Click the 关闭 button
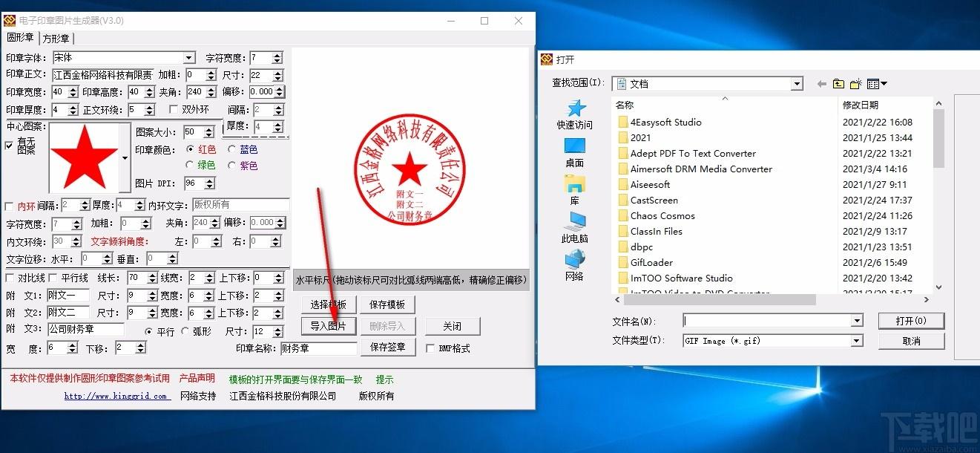 453,326
